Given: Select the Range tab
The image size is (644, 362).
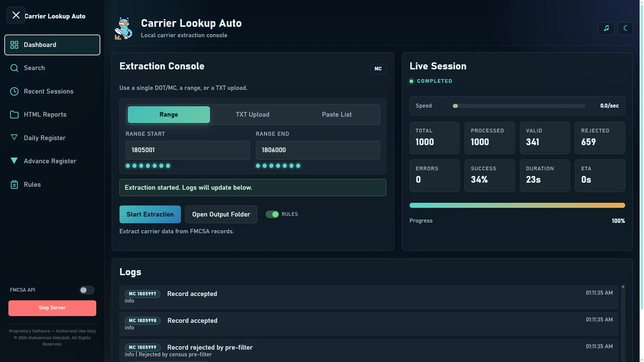Looking at the screenshot, I should (169, 115).
